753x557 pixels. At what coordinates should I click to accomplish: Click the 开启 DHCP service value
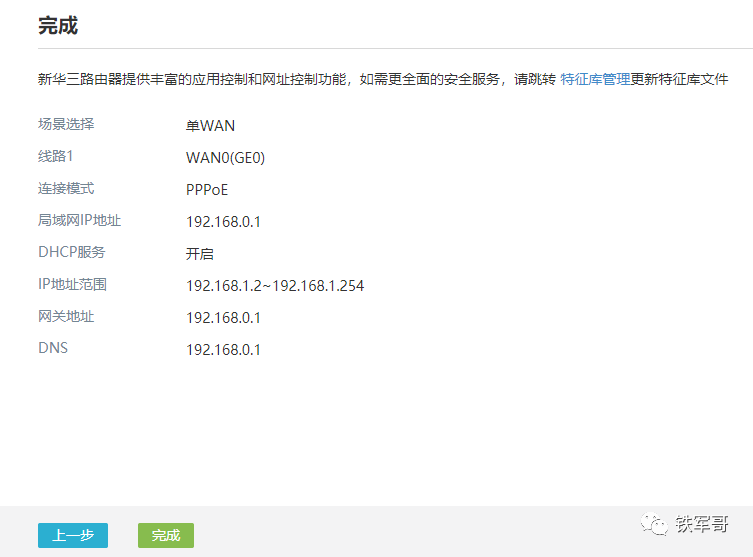tap(200, 253)
